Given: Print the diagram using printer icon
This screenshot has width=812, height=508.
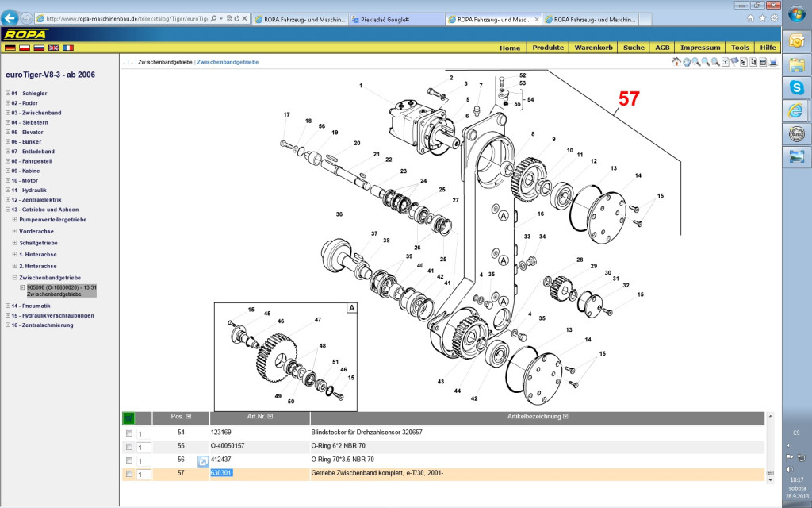Looking at the screenshot, I should [x=773, y=62].
